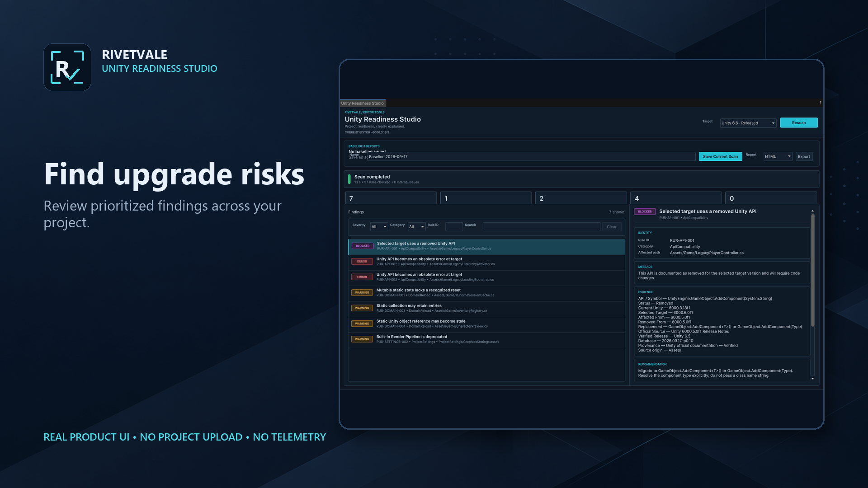Open the Category filter dropdown
868x488 pixels.
tap(416, 227)
